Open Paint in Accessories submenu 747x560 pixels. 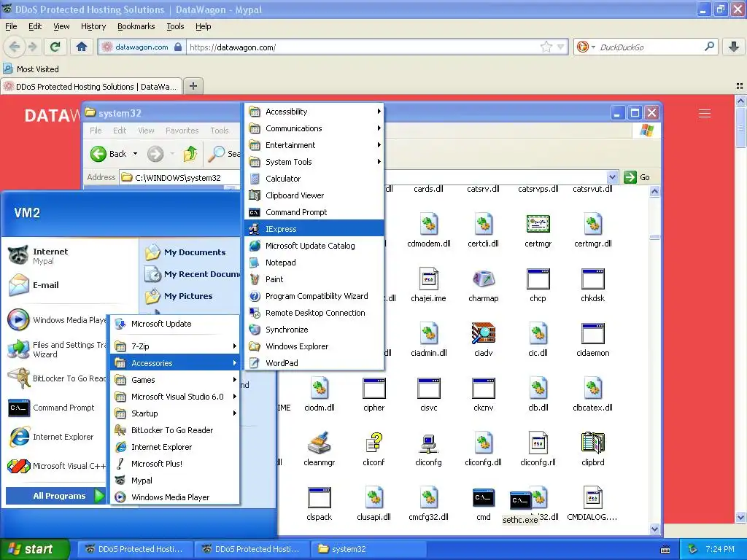tap(314, 279)
